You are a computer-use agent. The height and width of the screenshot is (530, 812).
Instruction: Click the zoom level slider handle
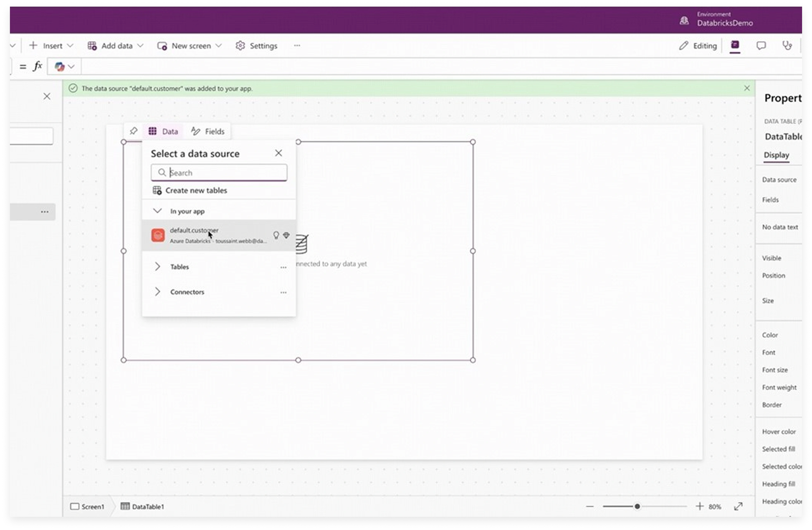pos(637,506)
